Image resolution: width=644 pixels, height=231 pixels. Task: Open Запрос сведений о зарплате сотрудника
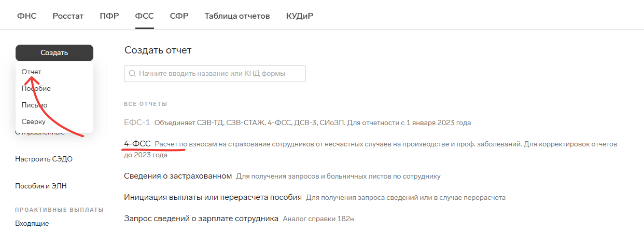tap(201, 219)
